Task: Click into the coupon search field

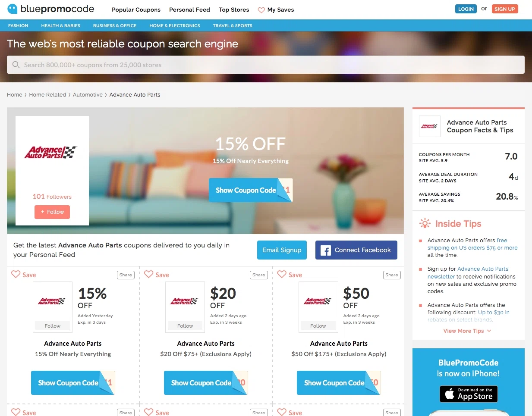Action: 266,65
